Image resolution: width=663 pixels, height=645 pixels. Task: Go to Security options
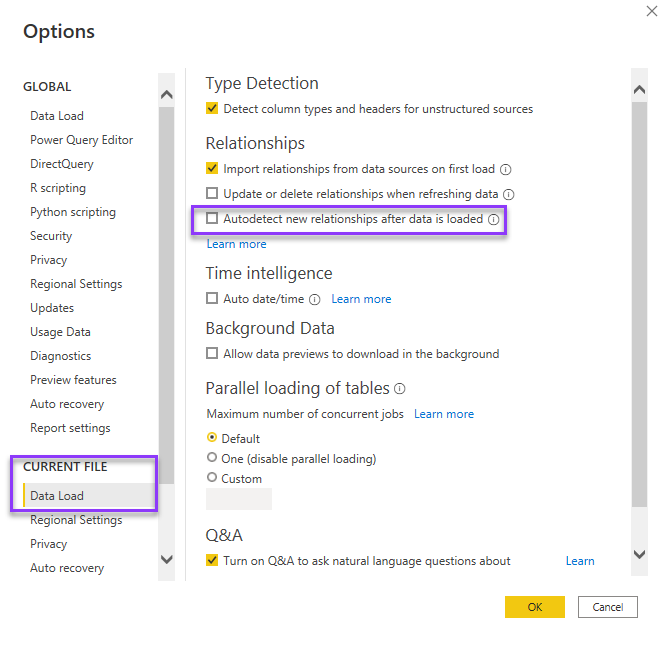pyautogui.click(x=51, y=236)
